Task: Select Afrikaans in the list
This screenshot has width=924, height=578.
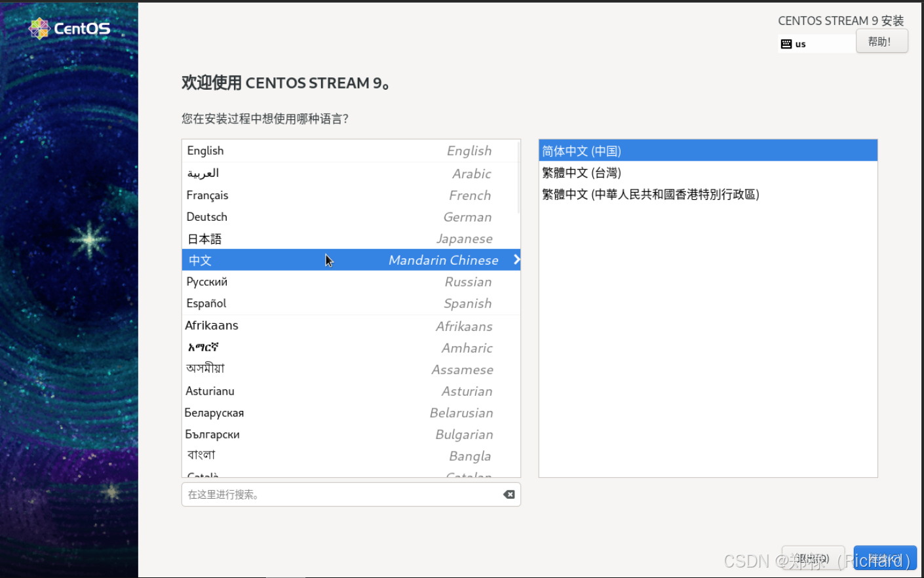Action: point(351,326)
